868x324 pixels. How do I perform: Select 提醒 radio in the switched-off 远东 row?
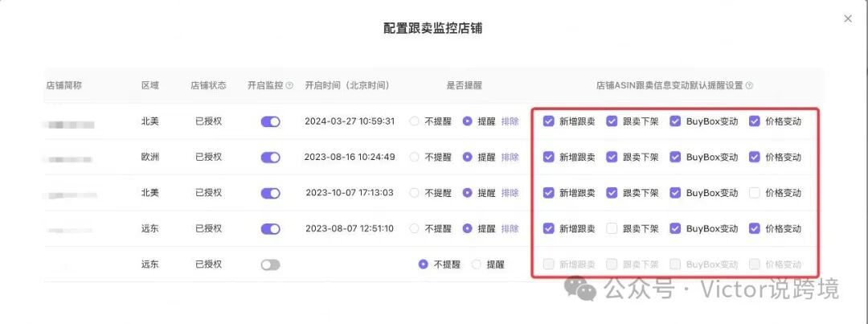tap(476, 265)
